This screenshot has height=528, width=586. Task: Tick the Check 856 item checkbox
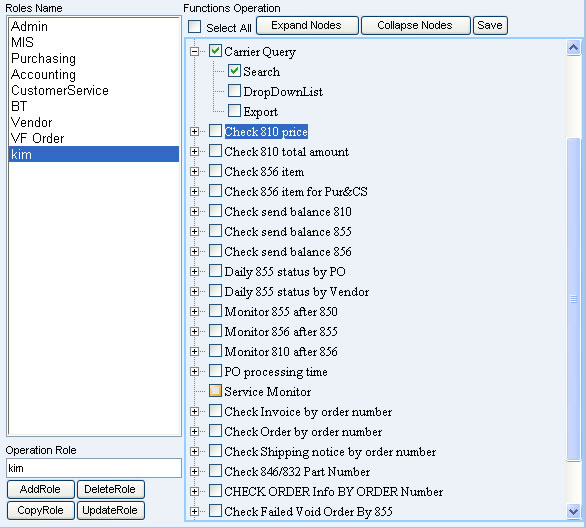click(215, 171)
